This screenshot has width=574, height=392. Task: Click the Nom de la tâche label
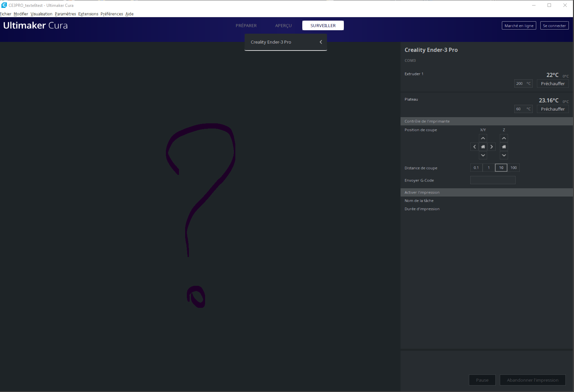point(419,201)
